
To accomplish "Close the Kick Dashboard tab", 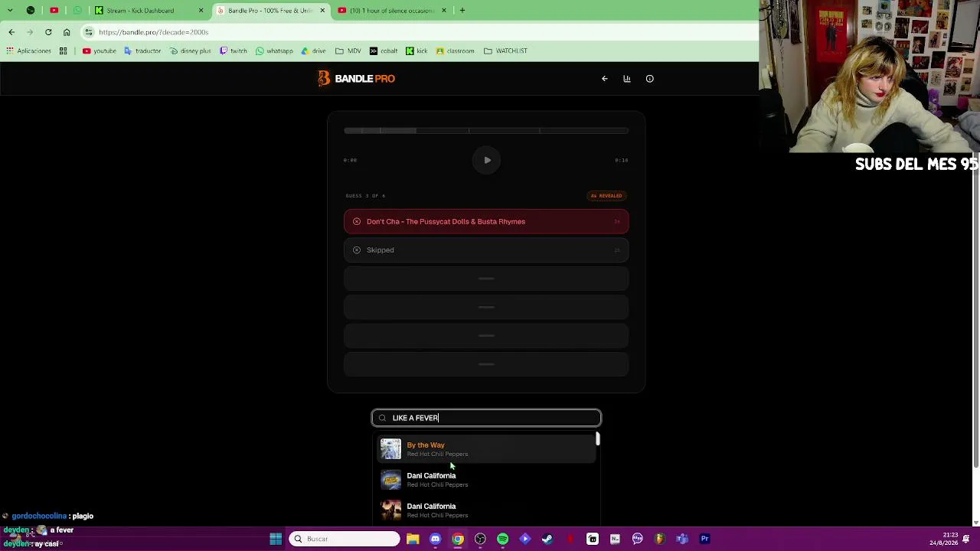I will [201, 11].
